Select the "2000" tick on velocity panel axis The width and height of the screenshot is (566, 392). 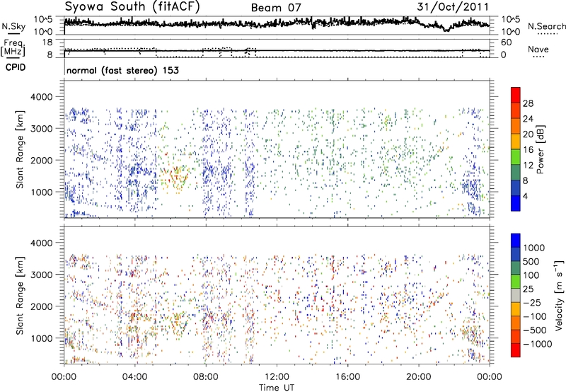click(x=41, y=306)
